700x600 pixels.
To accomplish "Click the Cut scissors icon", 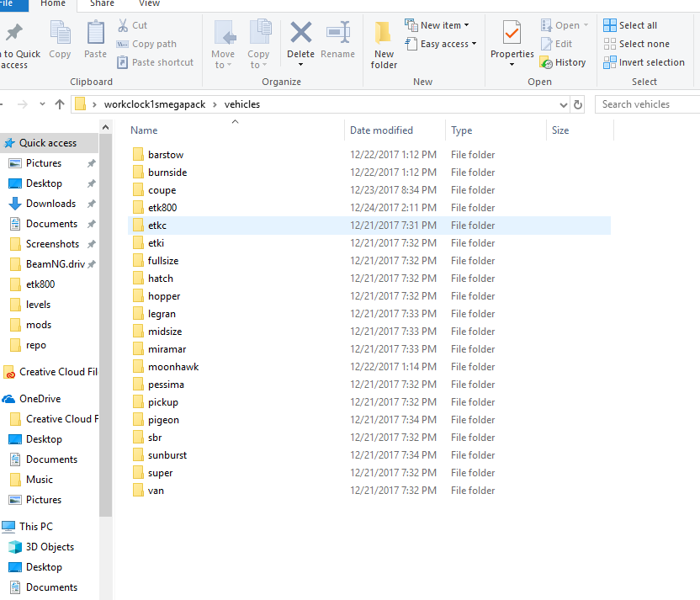I will [123, 25].
